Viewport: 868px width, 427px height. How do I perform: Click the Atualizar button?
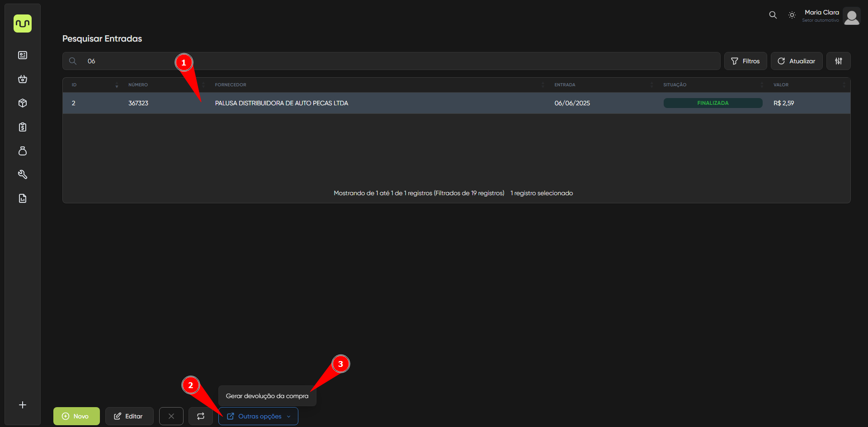[x=796, y=61]
